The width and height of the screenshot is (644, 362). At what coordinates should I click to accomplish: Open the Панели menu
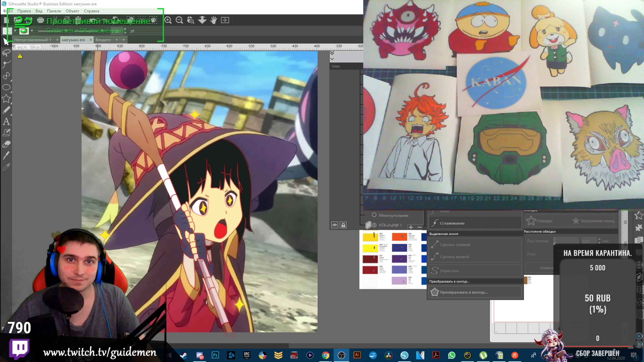click(x=54, y=11)
